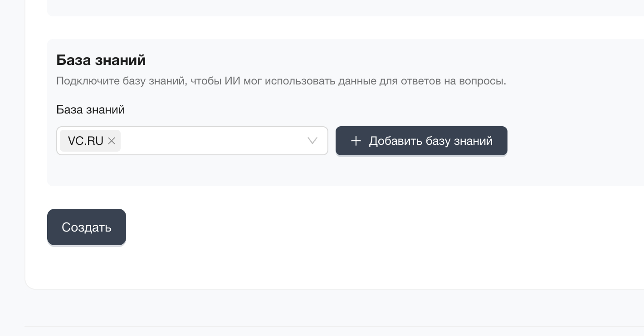Remove the VC.RU tag with its X
This screenshot has height=336, width=644.
[x=112, y=141]
